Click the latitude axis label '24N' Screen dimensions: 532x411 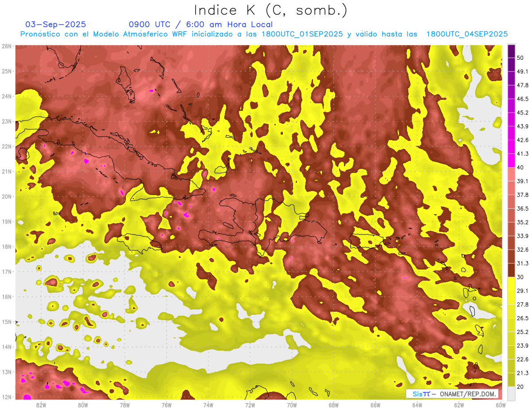pos(7,96)
